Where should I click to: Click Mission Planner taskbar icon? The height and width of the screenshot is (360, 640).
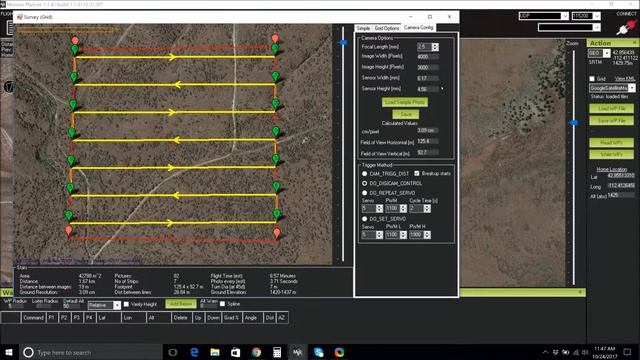point(298,352)
